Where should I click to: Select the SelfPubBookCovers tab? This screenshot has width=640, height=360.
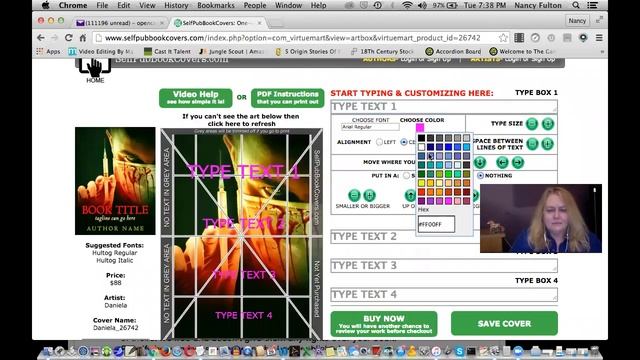coord(218,23)
